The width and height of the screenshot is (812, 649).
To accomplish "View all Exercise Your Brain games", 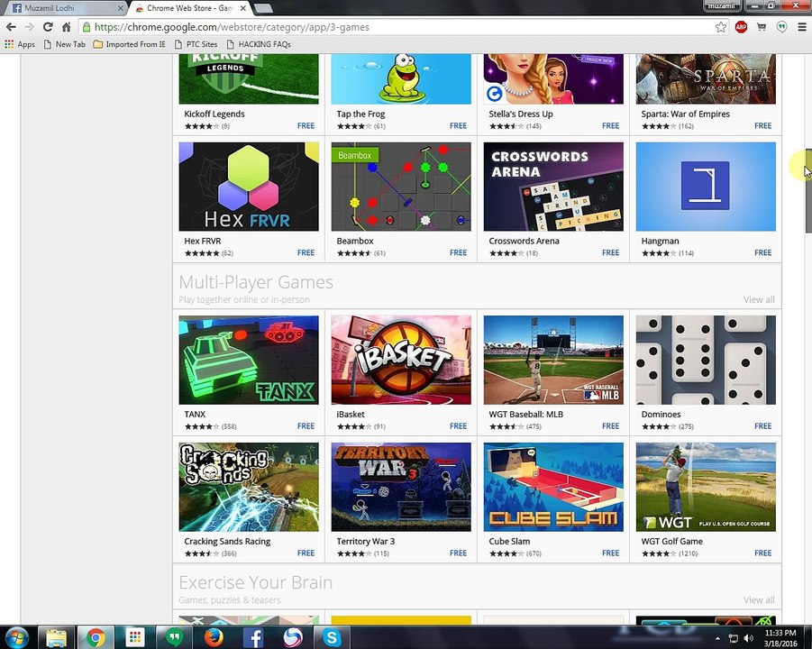I will tap(759, 599).
